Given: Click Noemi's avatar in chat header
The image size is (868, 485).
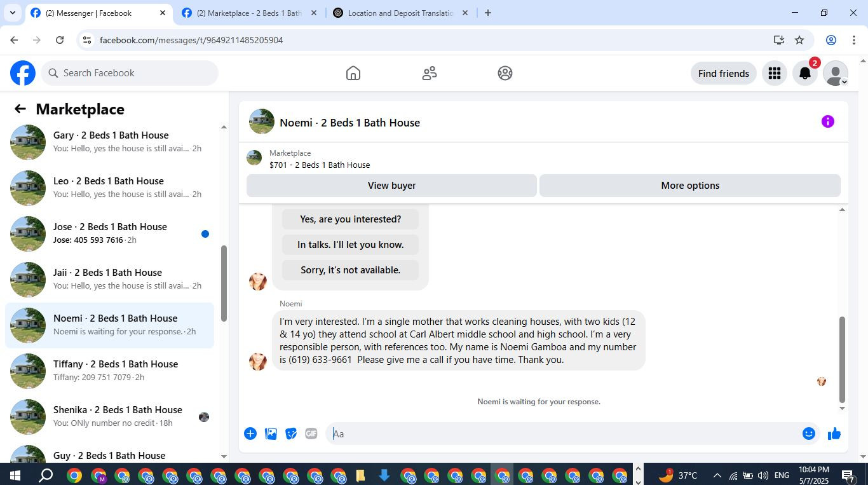Looking at the screenshot, I should [x=262, y=121].
